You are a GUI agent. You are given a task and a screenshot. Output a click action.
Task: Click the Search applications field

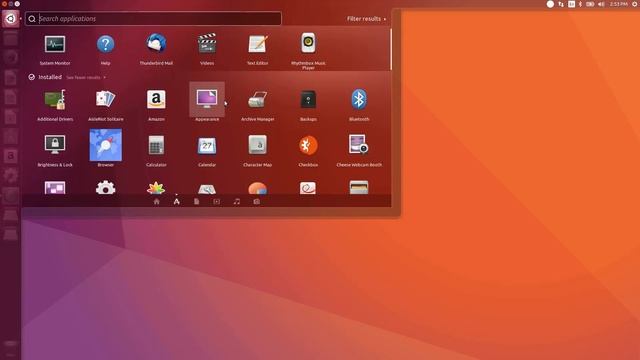[153, 19]
